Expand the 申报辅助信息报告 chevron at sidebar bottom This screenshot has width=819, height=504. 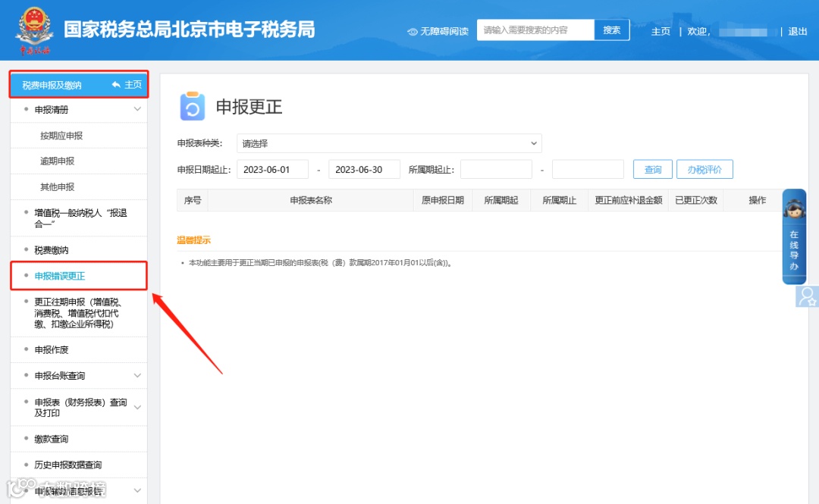pyautogui.click(x=137, y=490)
